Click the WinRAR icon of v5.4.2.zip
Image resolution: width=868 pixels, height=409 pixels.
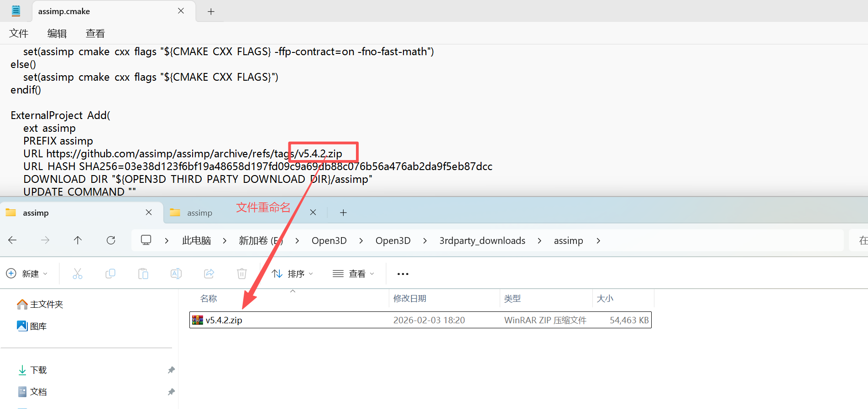198,320
